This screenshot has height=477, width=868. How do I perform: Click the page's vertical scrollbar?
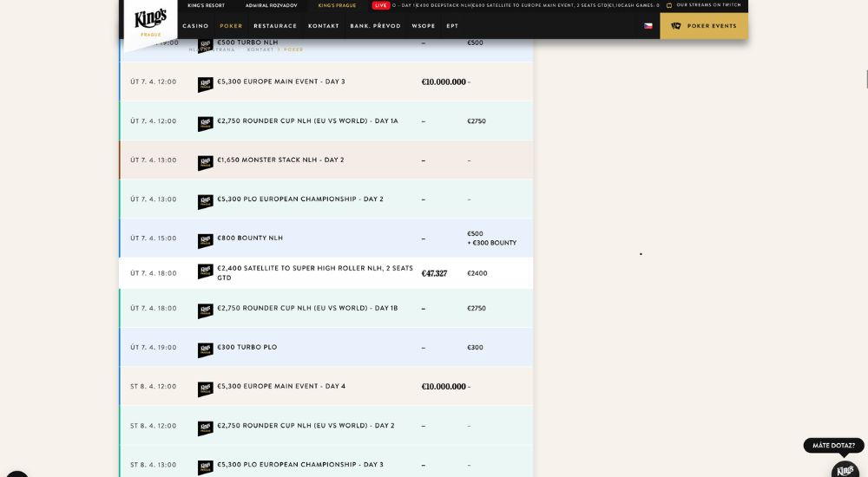point(865,79)
